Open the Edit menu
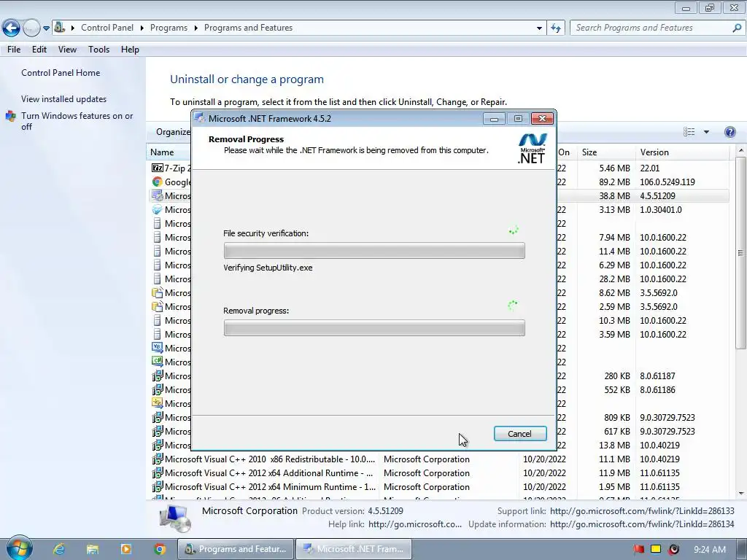This screenshot has height=560, width=747. pyautogui.click(x=39, y=50)
